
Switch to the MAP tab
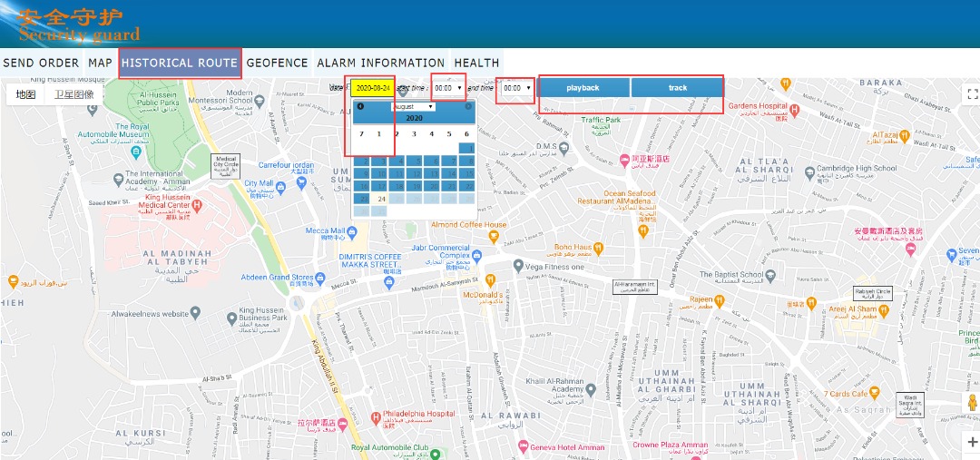[x=100, y=63]
